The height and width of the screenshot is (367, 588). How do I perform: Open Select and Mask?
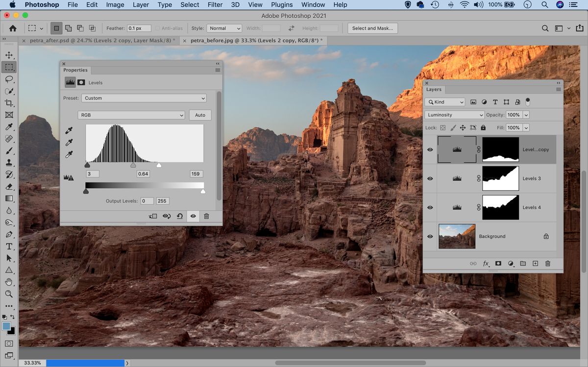372,28
